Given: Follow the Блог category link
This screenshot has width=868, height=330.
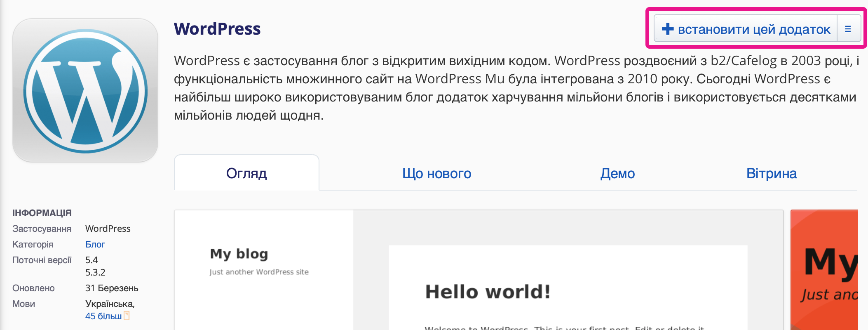Looking at the screenshot, I should click(x=95, y=244).
